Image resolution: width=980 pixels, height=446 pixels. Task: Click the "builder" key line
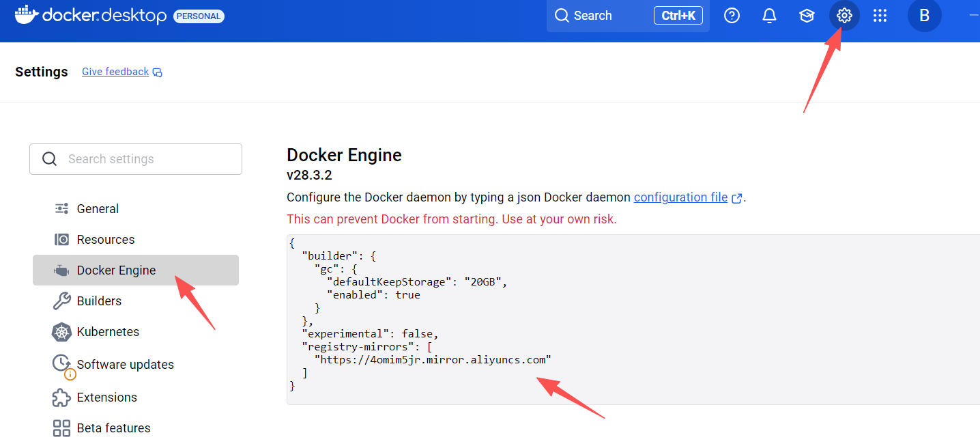coord(339,256)
